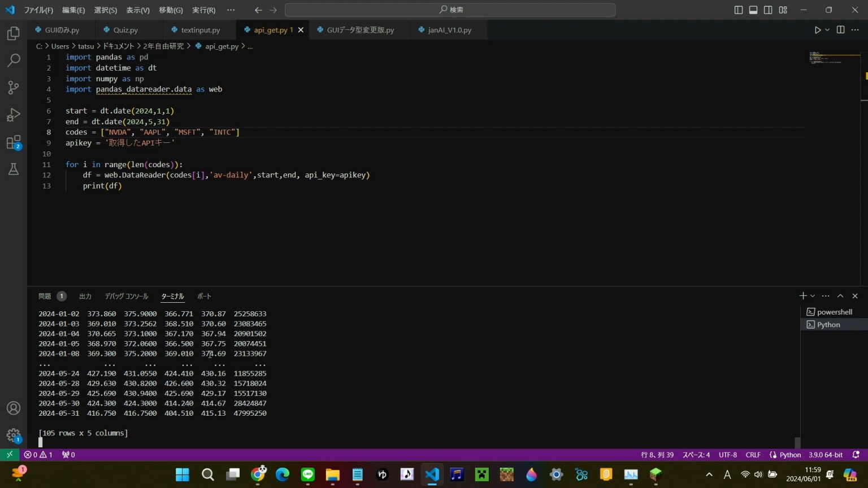Screen dimensions: 868x488
Task: Maximize the panel with the up chevron
Action: [840, 296]
